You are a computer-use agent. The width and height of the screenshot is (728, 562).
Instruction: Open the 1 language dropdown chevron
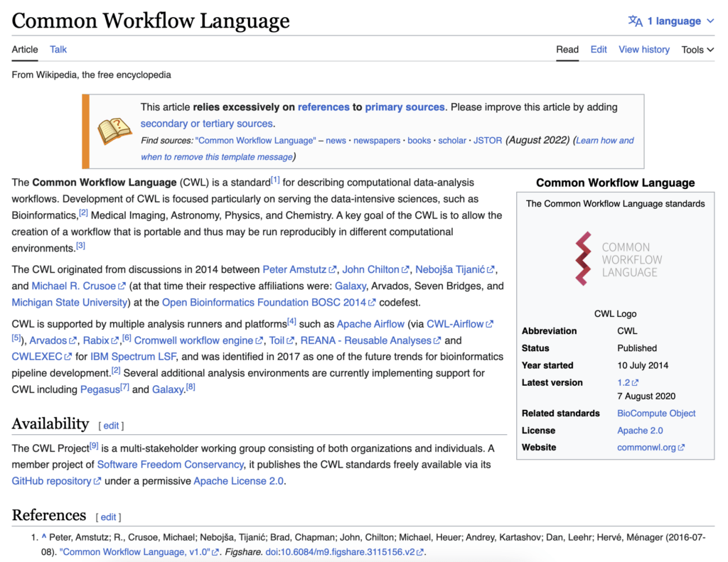(x=710, y=21)
